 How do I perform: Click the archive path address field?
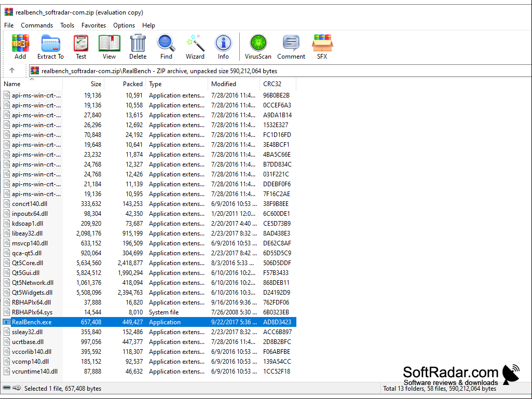click(x=280, y=71)
